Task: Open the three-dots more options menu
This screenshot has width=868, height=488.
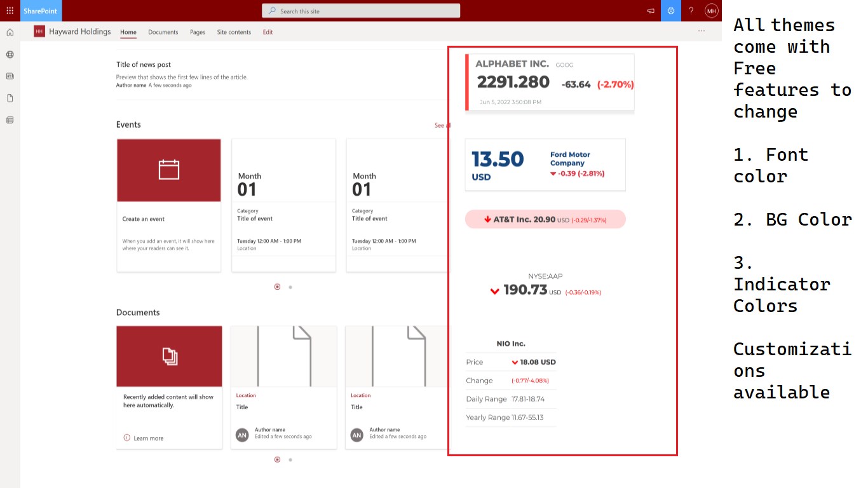Action: point(702,30)
